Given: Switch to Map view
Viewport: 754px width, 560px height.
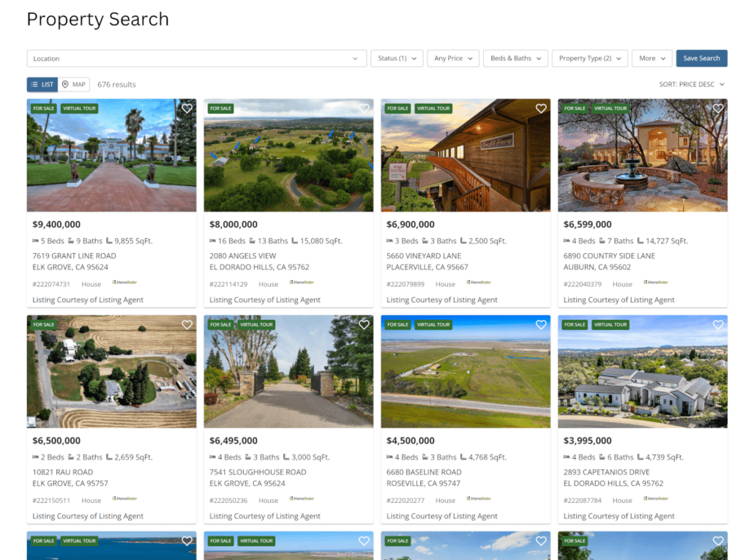Looking at the screenshot, I should tap(74, 84).
